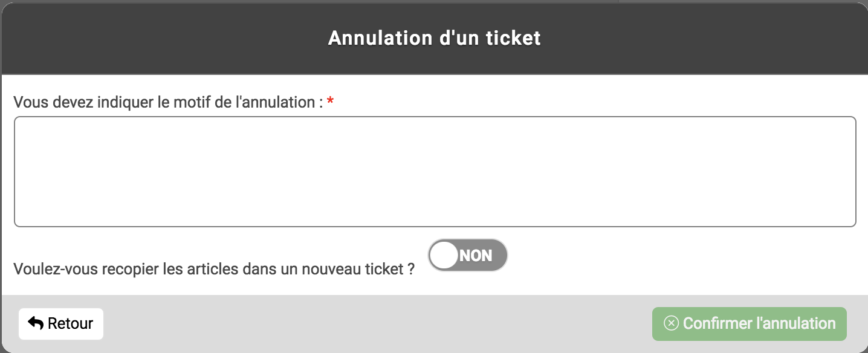Click the 'Confirmer l'annulation' button text
The width and height of the screenshot is (868, 353).
pos(759,323)
